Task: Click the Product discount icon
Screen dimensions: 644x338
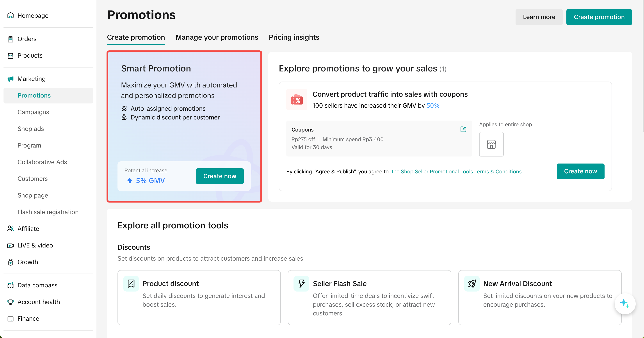Action: coord(131,283)
